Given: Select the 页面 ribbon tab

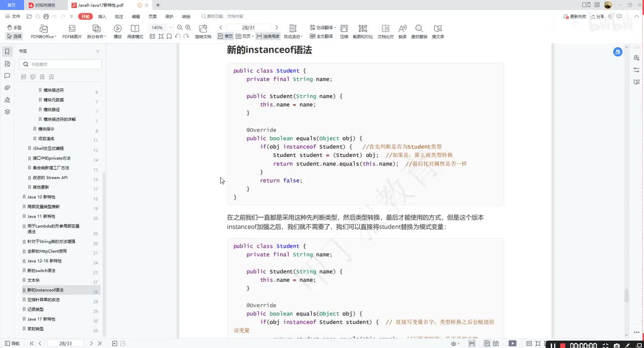Looking at the screenshot, I should coord(152,17).
